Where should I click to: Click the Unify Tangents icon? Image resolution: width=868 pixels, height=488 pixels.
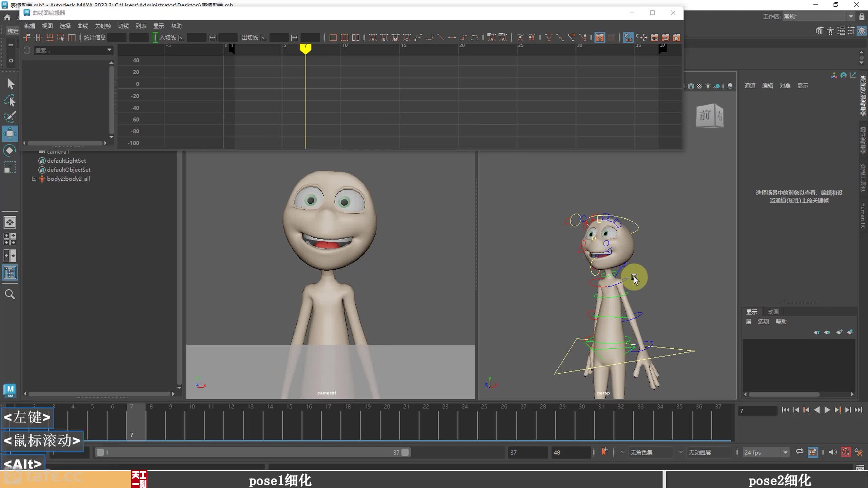(x=560, y=37)
